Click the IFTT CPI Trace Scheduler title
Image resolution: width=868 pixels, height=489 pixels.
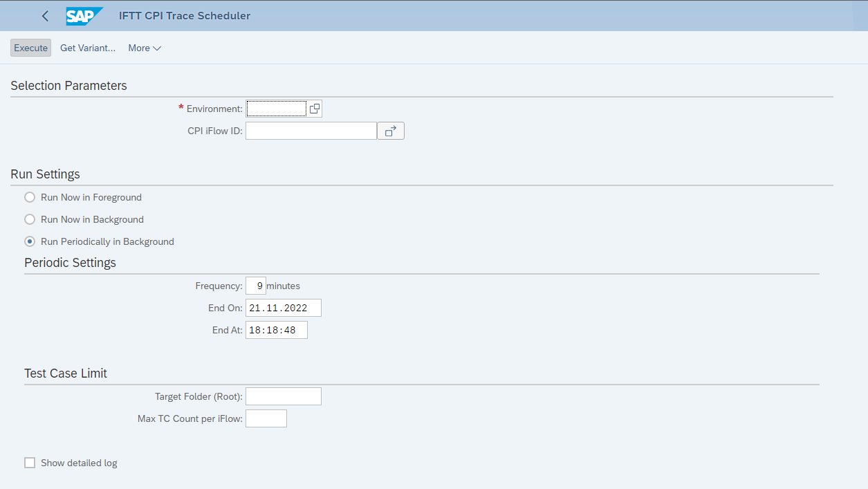coord(184,15)
